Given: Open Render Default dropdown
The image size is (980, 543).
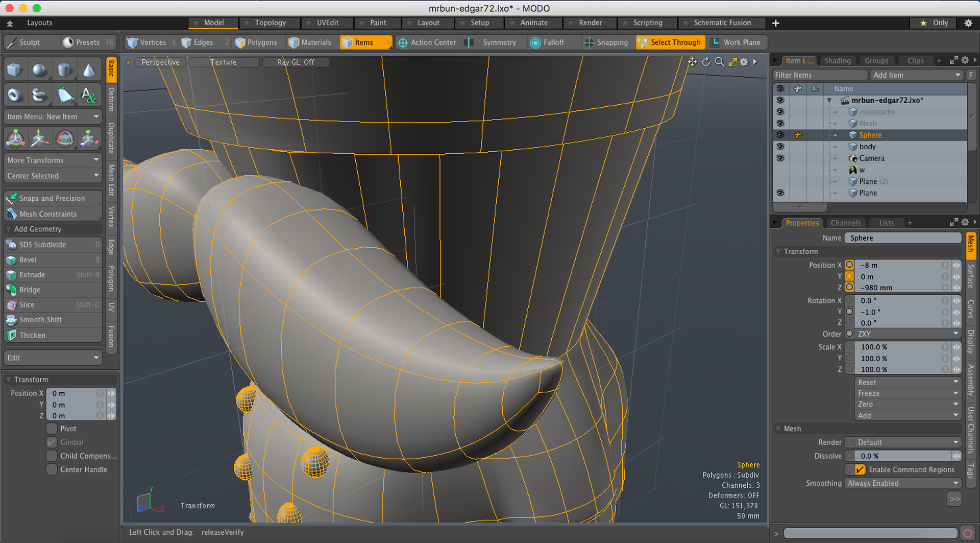Looking at the screenshot, I should (908, 442).
